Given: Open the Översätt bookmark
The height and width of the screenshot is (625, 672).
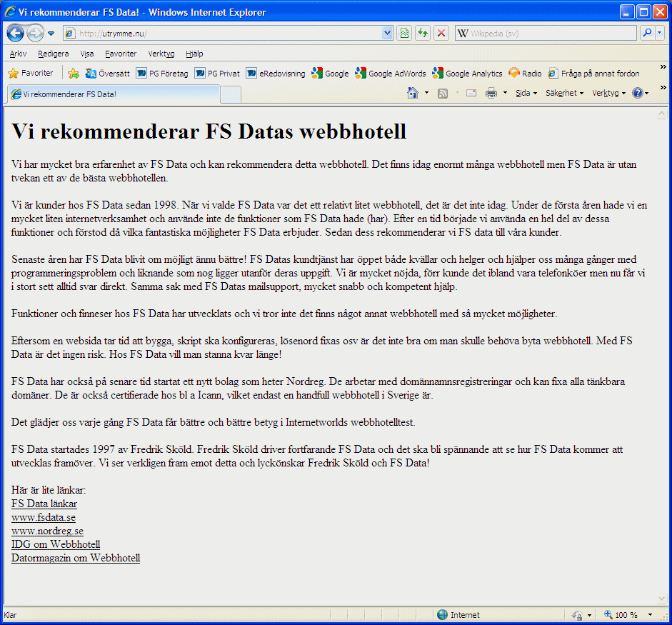Looking at the screenshot, I should pos(108,74).
